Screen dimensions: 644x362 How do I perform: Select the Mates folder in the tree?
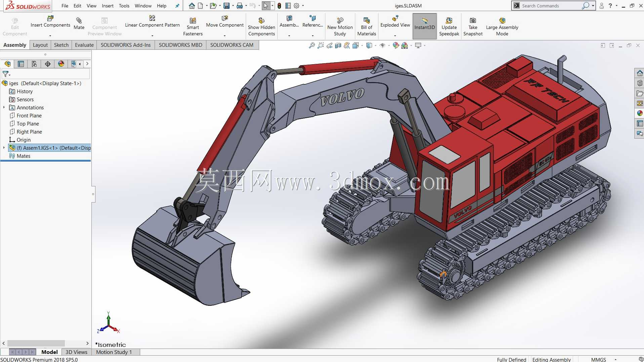(x=24, y=156)
